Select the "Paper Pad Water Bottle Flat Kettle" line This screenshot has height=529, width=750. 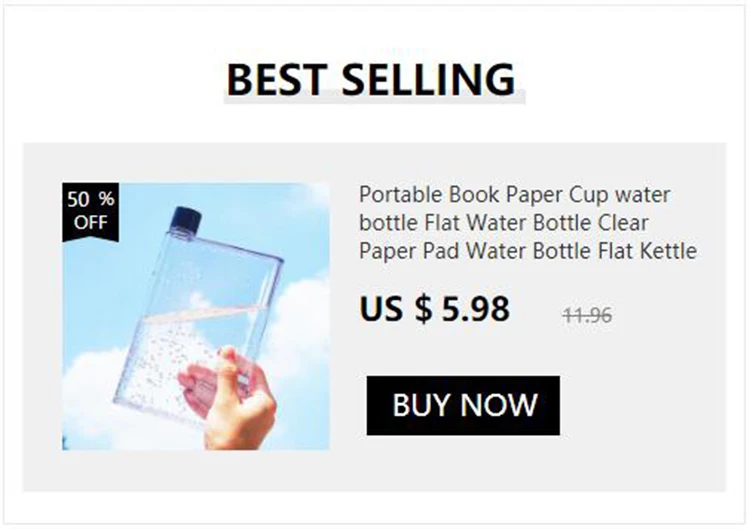coord(528,251)
